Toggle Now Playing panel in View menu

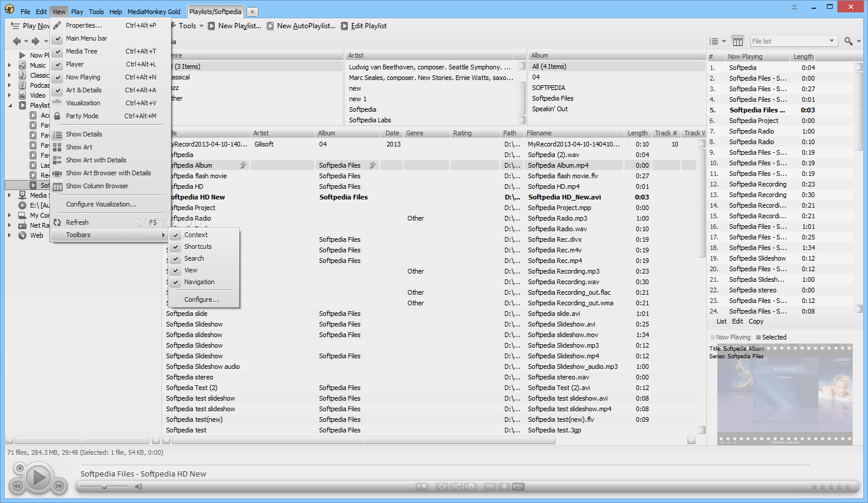point(83,77)
